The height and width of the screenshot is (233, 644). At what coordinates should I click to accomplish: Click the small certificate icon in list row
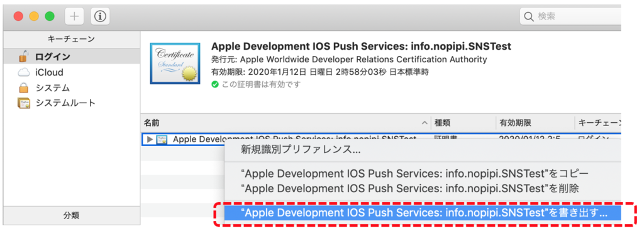tap(162, 139)
